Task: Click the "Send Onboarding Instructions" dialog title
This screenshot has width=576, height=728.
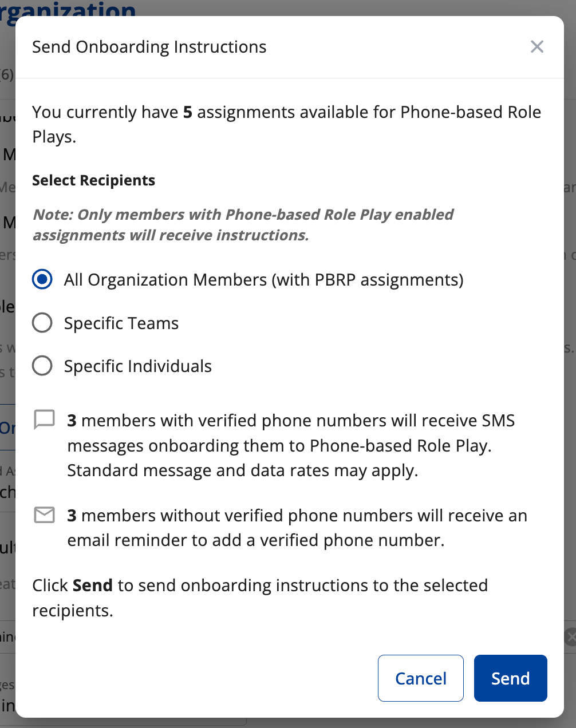Action: click(x=149, y=47)
